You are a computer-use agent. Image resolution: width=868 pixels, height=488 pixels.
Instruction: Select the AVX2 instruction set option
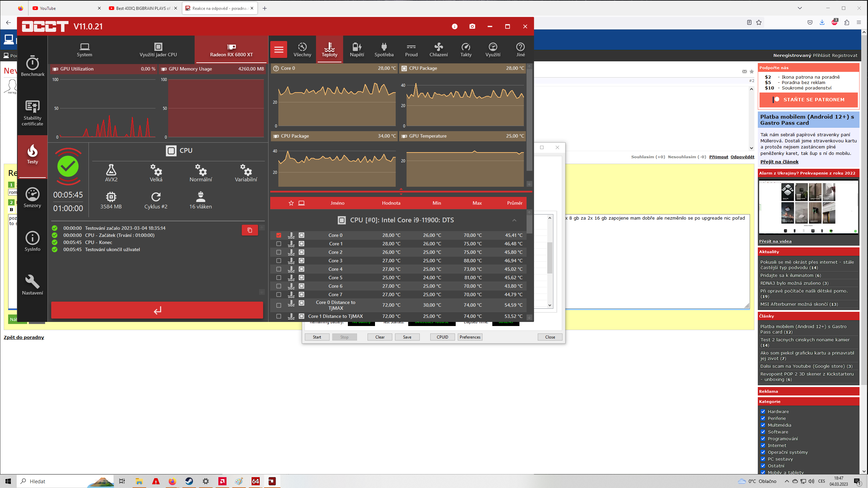pyautogui.click(x=111, y=173)
